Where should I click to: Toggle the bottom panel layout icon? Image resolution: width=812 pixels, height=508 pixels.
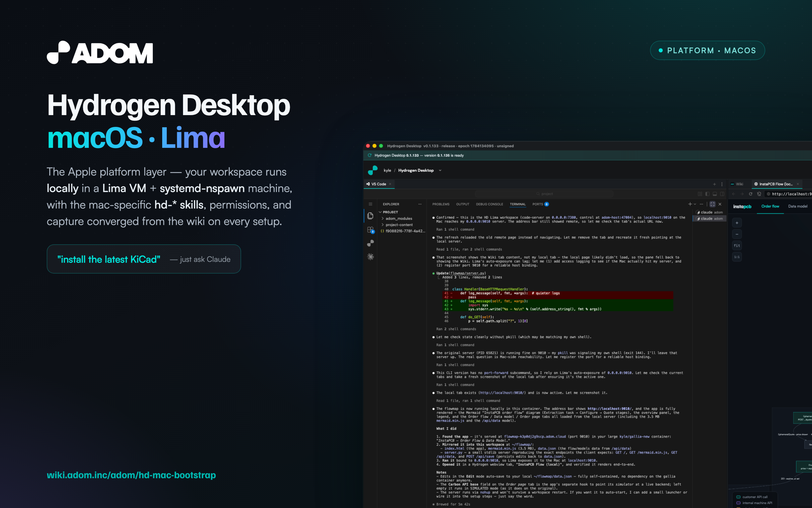click(715, 194)
